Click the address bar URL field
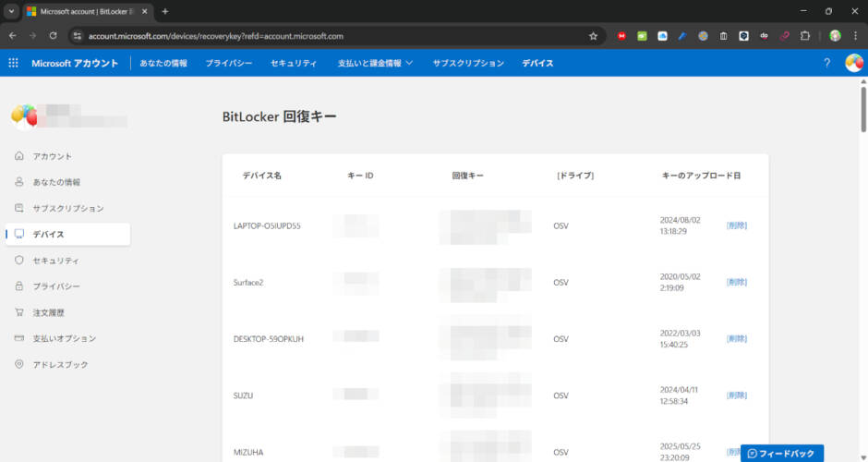 332,36
